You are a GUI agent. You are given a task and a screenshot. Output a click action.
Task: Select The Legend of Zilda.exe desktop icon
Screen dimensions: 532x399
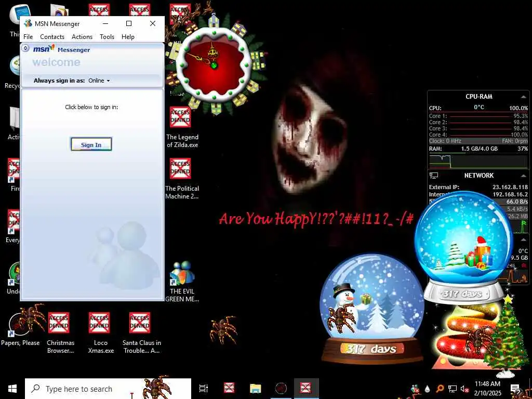tap(182, 128)
